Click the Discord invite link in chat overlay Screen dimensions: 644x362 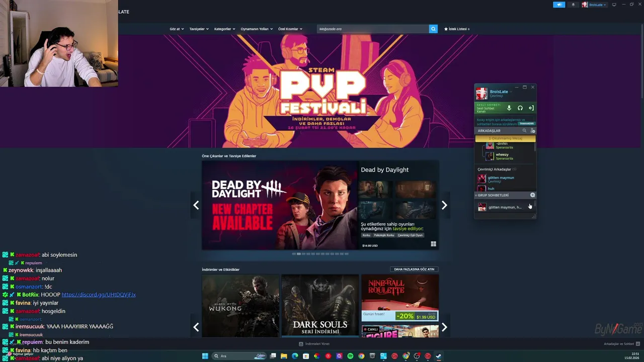99,295
